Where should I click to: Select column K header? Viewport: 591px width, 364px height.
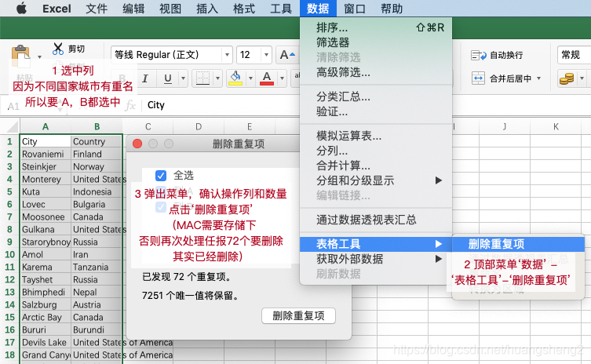pos(556,127)
